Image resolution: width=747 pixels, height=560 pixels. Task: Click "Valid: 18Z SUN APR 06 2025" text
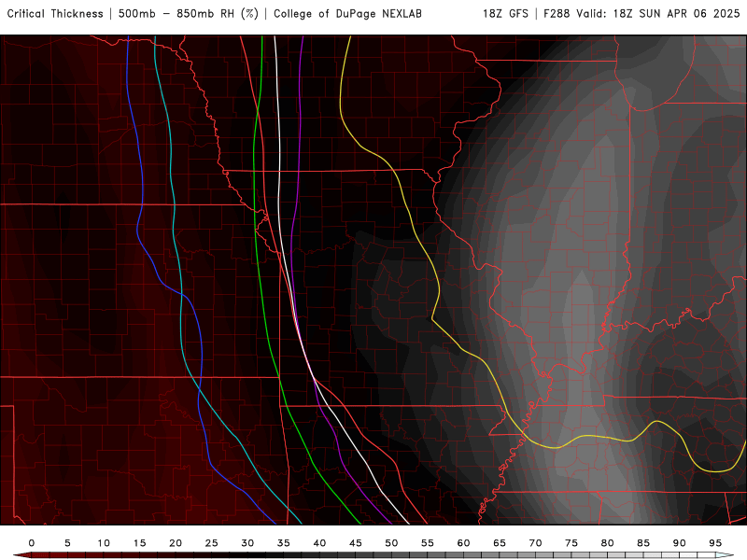click(658, 14)
